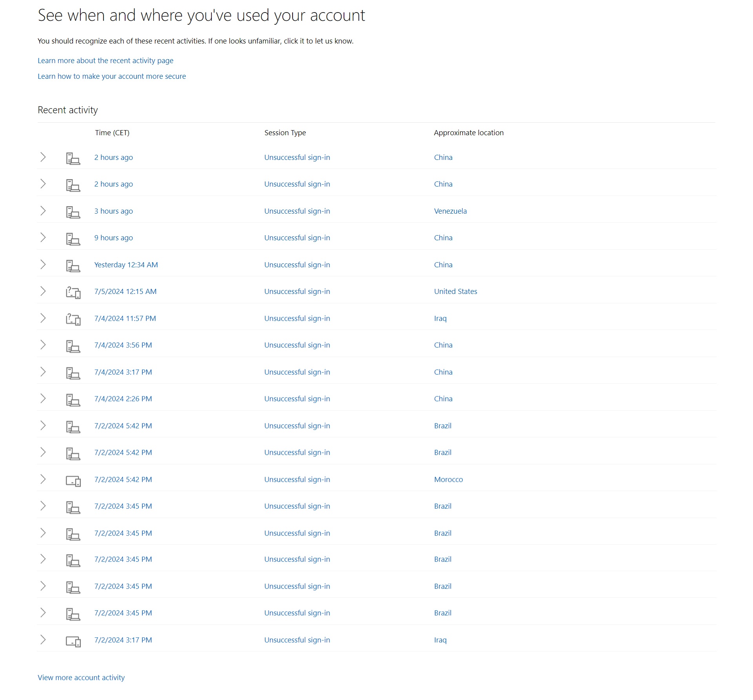Screen dimensions: 753x700
Task: Click device icon for Venezuela sign-in row
Action: (73, 212)
